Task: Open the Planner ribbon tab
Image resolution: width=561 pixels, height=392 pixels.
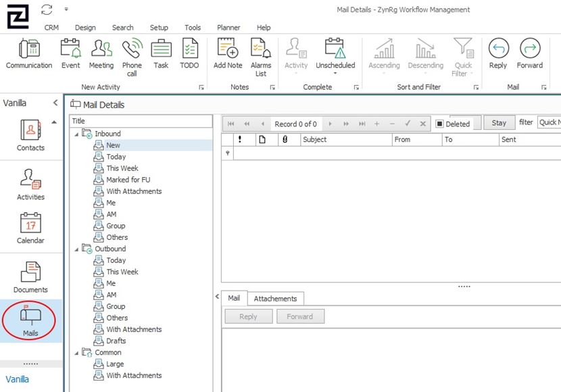Action: 228,28
